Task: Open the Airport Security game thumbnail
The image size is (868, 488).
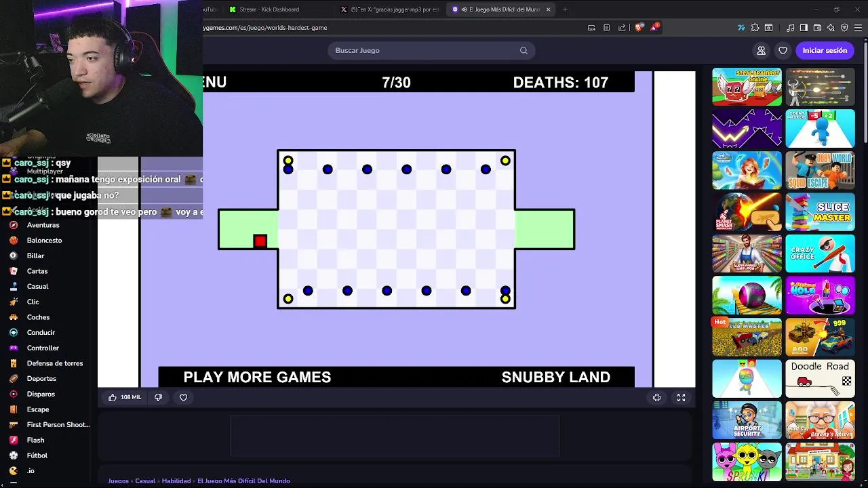Action: pos(747,420)
